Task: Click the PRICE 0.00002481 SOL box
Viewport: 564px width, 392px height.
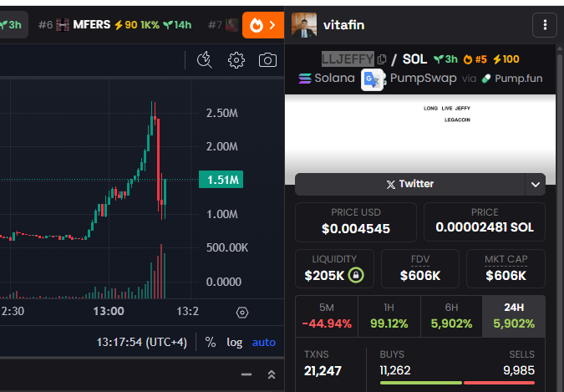Action: click(x=485, y=222)
